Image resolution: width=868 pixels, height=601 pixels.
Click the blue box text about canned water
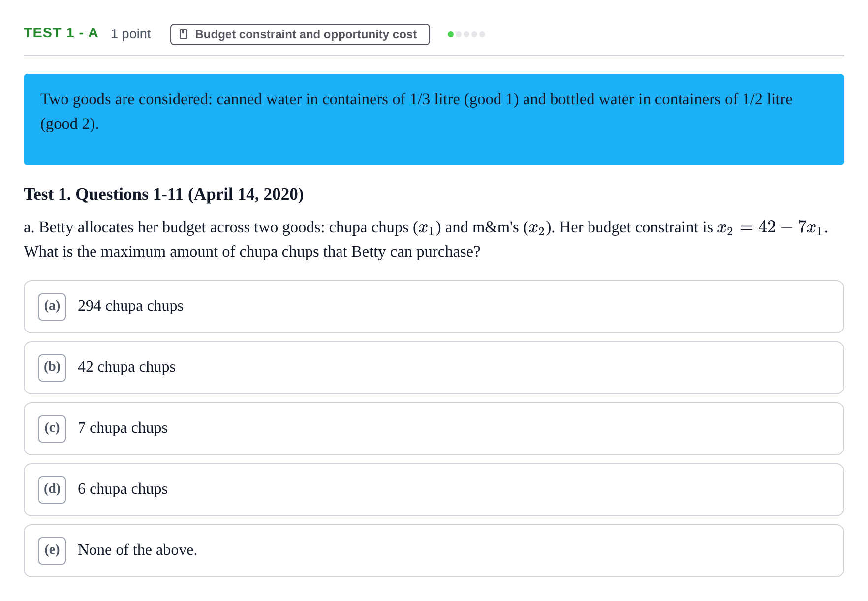coord(416,111)
